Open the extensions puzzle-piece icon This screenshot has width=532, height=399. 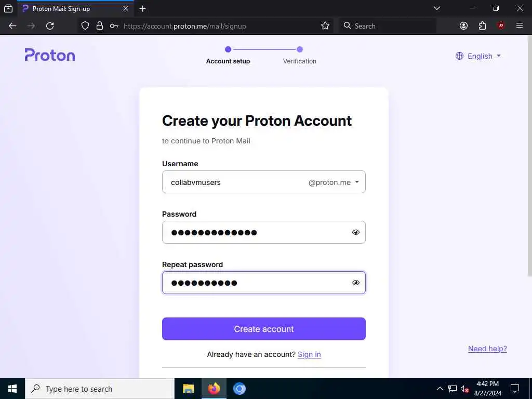click(482, 26)
